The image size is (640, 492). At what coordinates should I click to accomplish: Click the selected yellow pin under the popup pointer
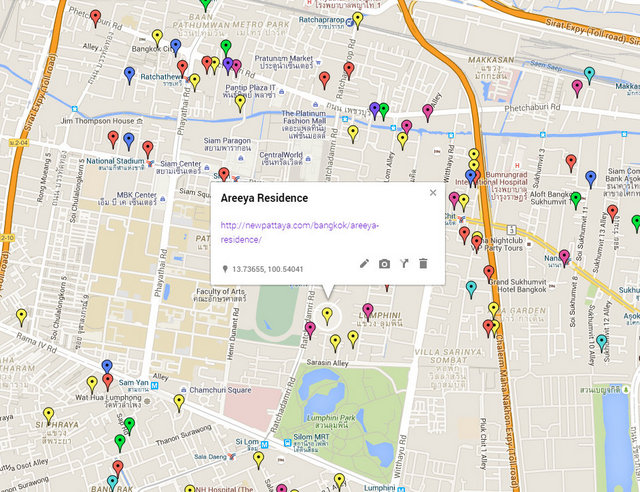point(327,316)
